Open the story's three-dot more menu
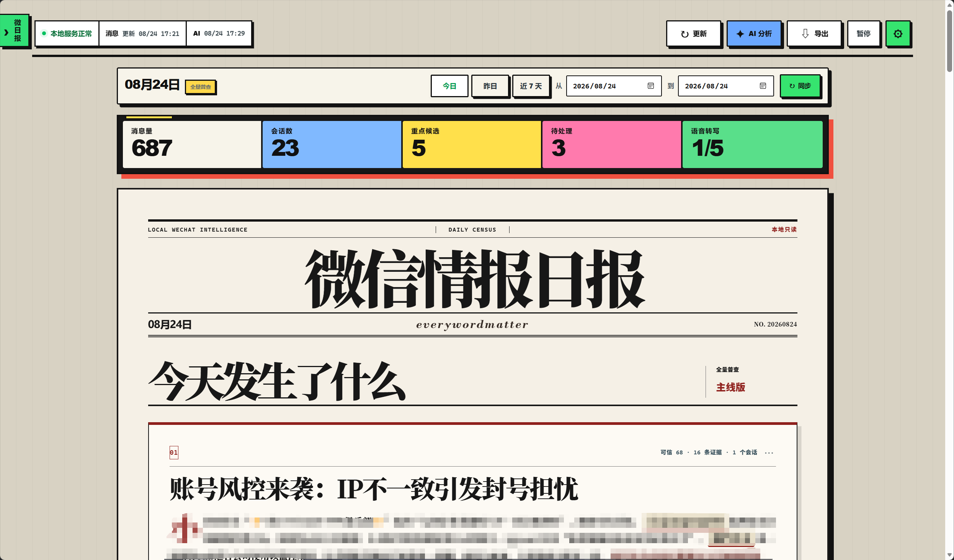 (x=769, y=453)
